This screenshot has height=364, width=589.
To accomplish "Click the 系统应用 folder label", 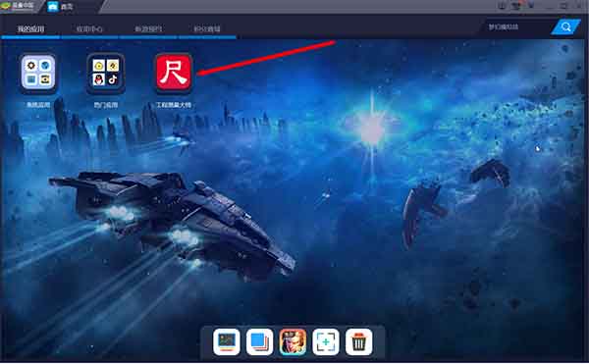I will pyautogui.click(x=38, y=105).
